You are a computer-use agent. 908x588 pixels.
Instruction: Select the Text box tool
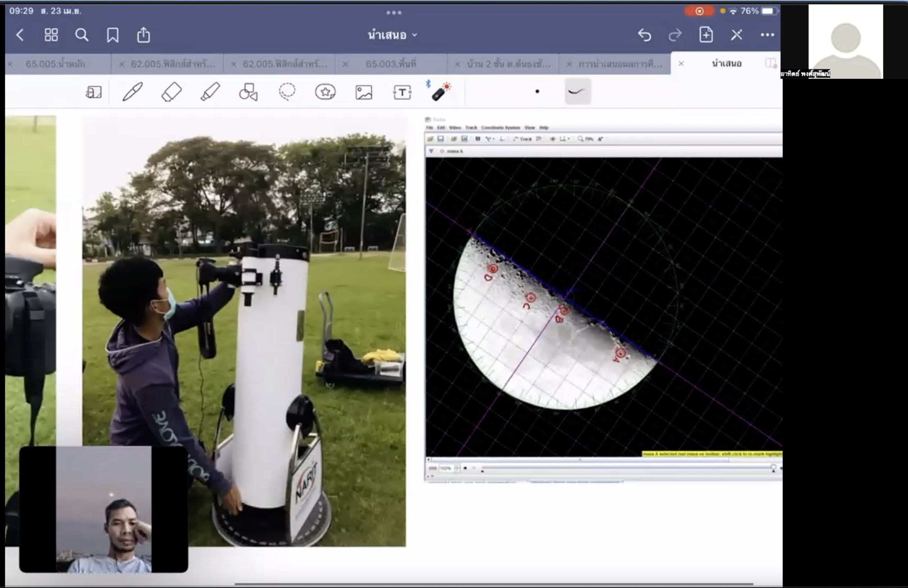(x=402, y=92)
